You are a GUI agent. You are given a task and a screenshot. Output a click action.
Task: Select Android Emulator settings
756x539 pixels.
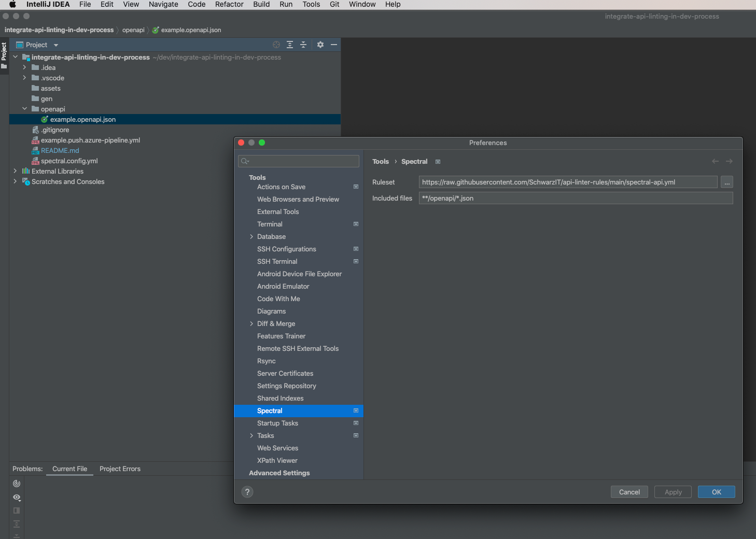click(283, 287)
